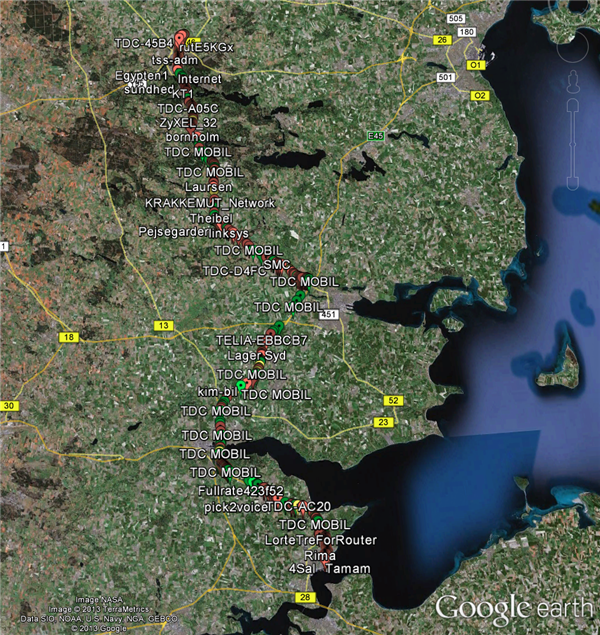
Task: Select the TDC-AC20 network label
Action: [299, 507]
